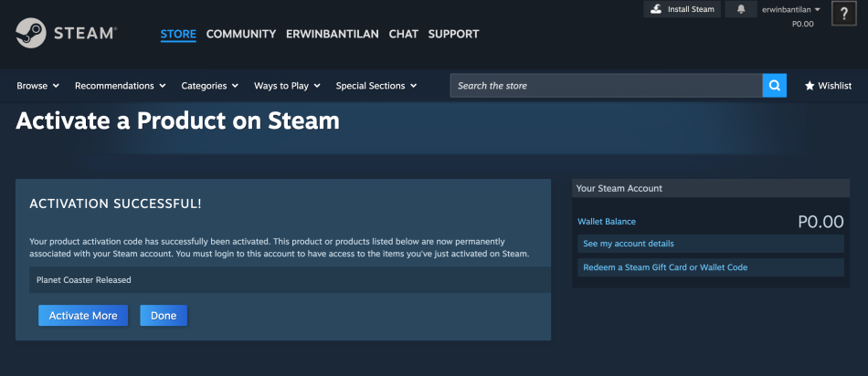Expand the erwinbantilan account dropdown
This screenshot has height=376, width=868.
[x=791, y=9]
